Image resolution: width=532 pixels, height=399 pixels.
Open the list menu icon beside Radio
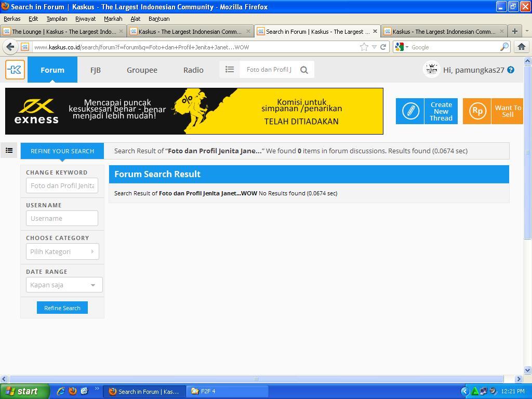coord(230,70)
